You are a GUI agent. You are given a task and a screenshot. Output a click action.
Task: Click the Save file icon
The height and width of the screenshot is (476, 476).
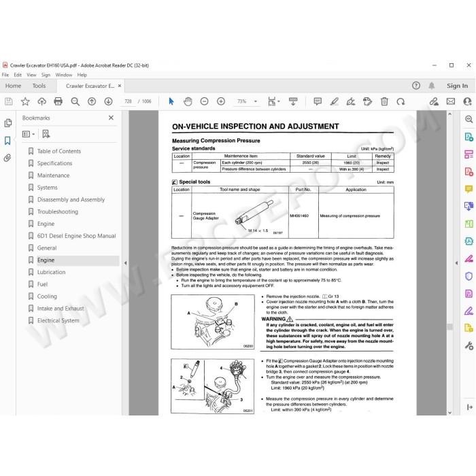pos(8,101)
